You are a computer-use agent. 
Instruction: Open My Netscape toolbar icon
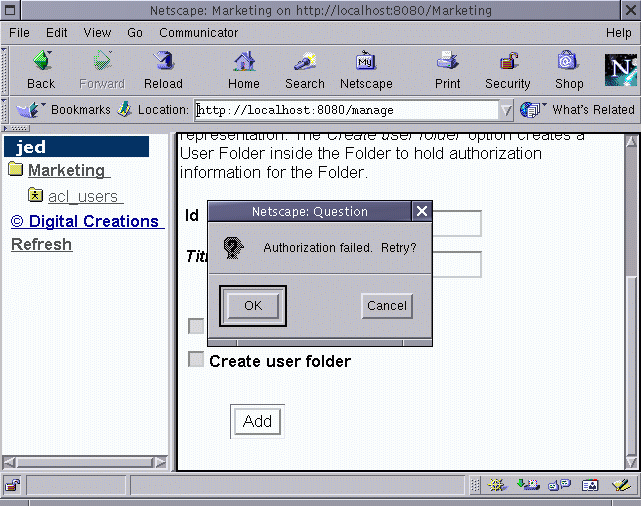(365, 61)
